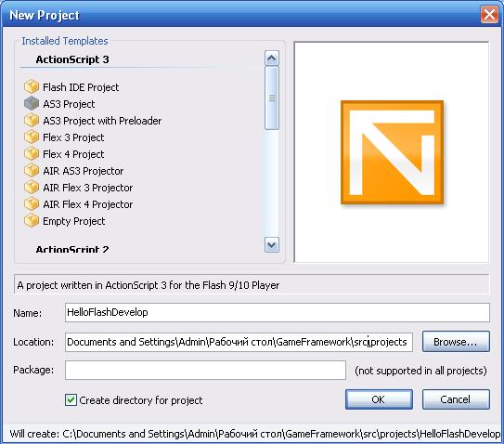Close the New Project dialog window
This screenshot has height=444, width=504.
pos(489,15)
